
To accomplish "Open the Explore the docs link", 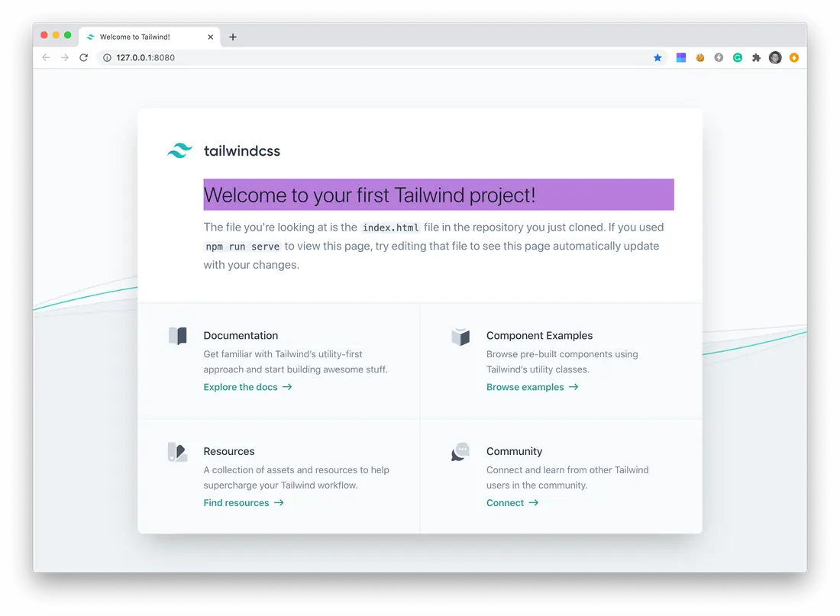I will pyautogui.click(x=247, y=387).
